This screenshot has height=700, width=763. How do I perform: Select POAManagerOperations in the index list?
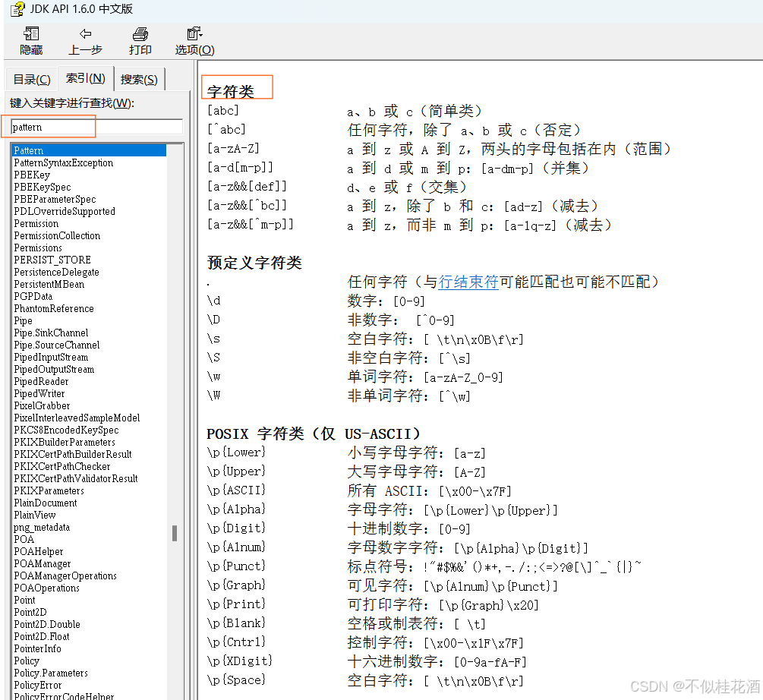tap(65, 576)
